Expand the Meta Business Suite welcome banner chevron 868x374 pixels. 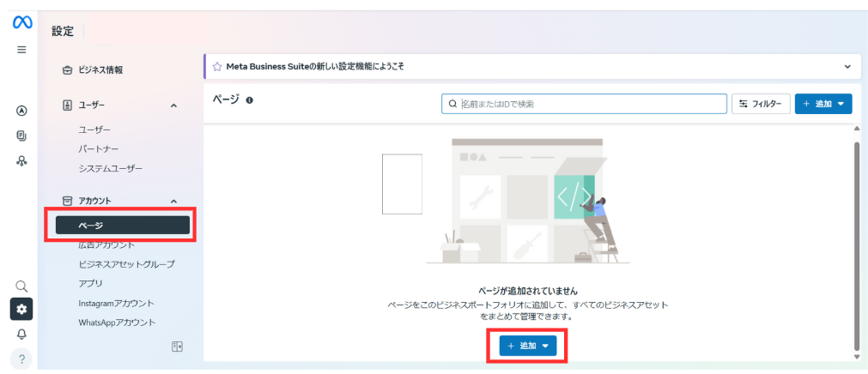(x=847, y=66)
